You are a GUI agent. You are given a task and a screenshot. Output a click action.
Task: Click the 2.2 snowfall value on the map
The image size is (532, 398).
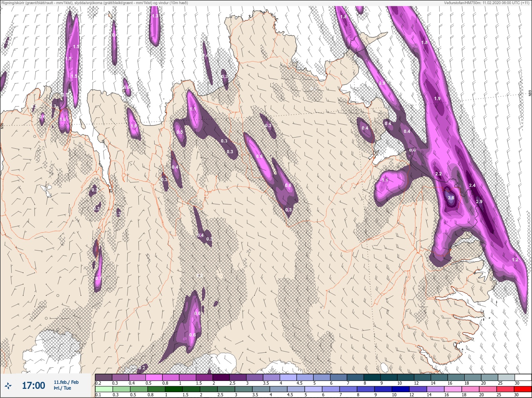pyautogui.click(x=438, y=174)
